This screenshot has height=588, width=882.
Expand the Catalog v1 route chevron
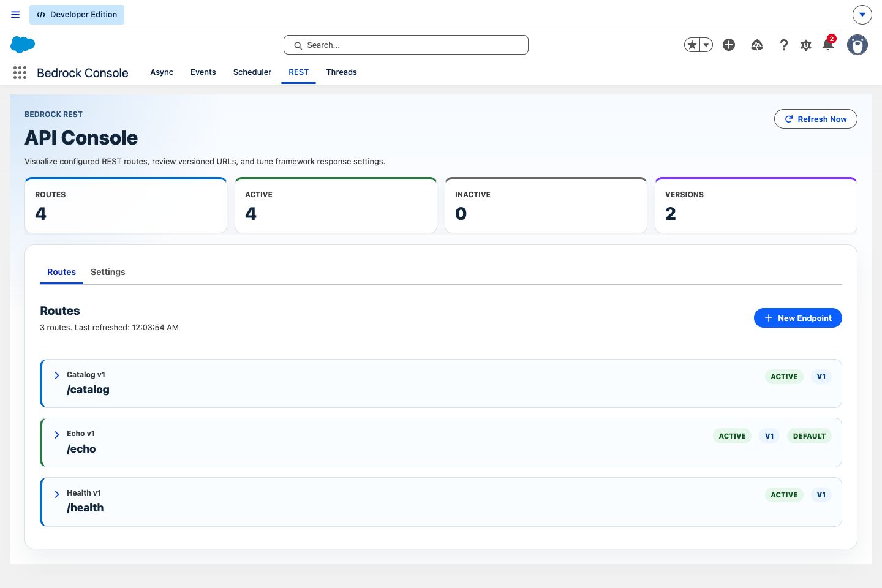click(x=57, y=375)
